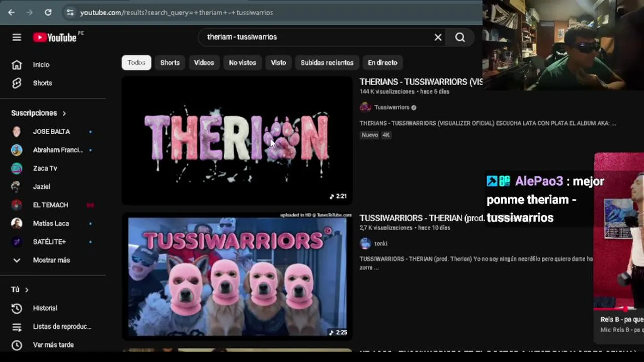Click the Listas de reproducción icon

coord(17,327)
